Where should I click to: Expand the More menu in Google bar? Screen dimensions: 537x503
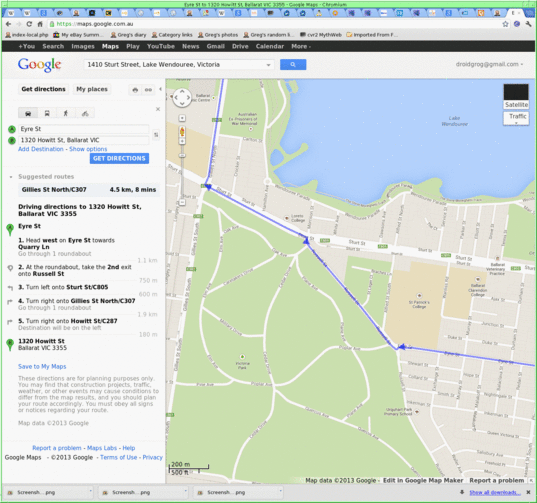(x=301, y=46)
